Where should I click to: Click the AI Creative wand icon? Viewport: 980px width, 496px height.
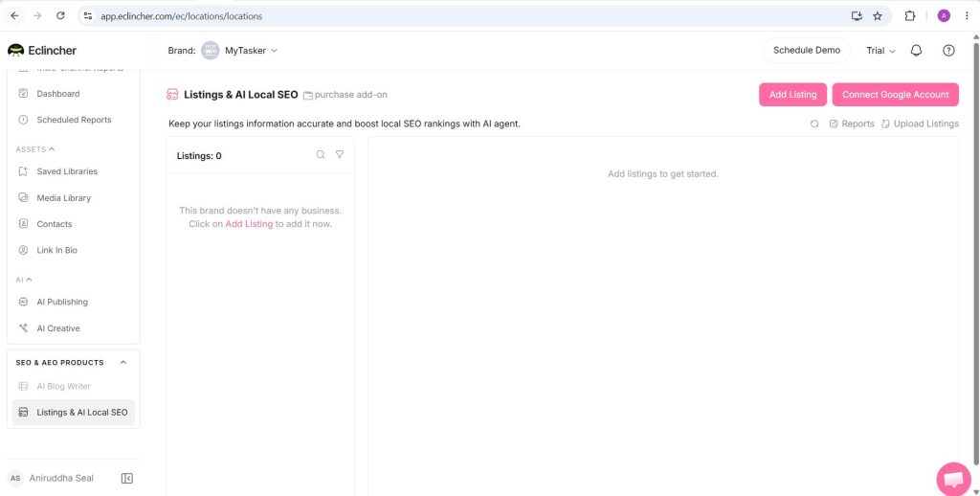(23, 327)
